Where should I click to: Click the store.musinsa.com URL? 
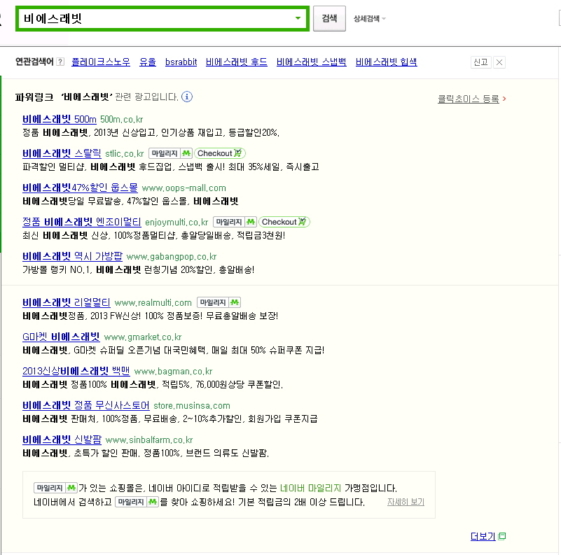tap(192, 406)
